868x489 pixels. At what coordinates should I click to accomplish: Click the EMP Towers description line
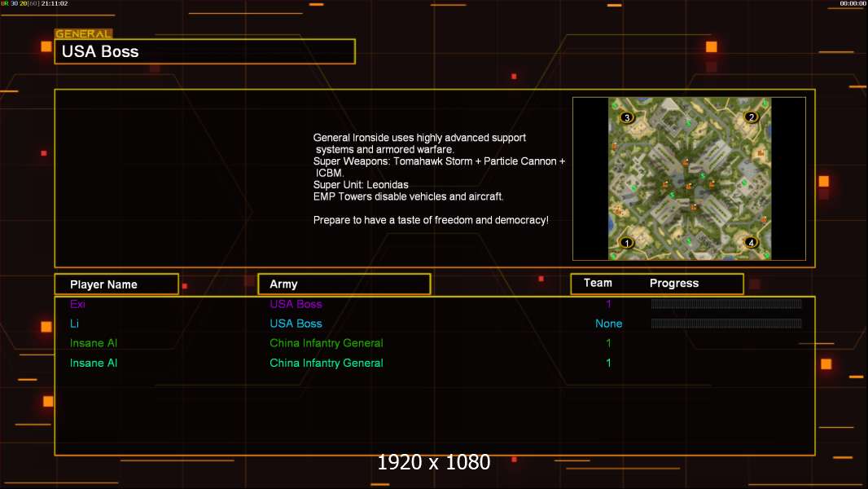[x=408, y=196]
